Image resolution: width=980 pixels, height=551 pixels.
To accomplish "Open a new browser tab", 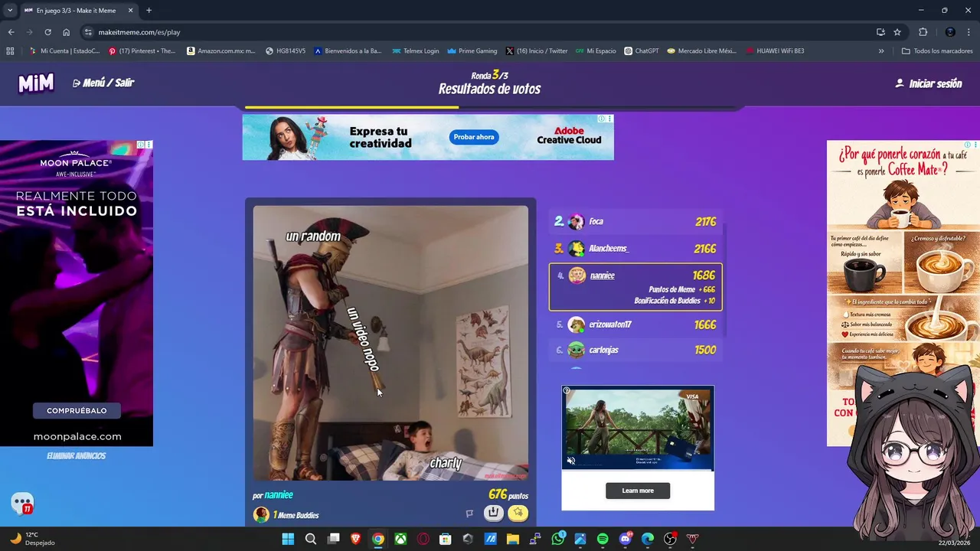I will [149, 10].
